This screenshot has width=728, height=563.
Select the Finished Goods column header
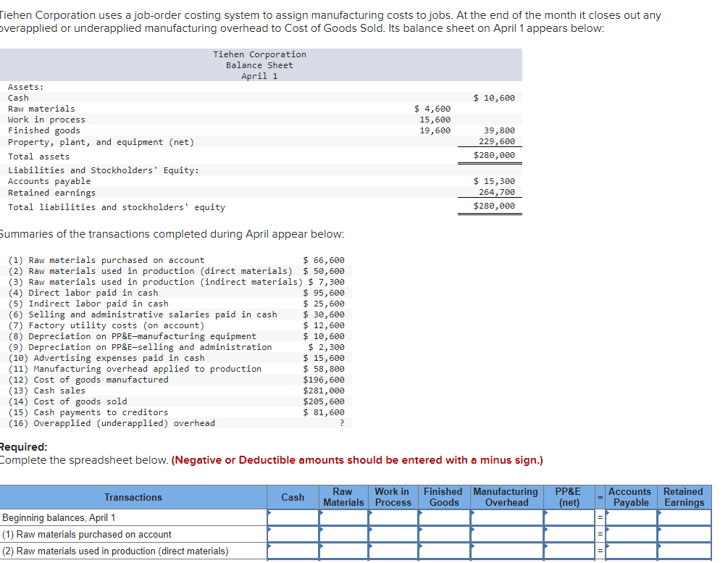pyautogui.click(x=444, y=497)
